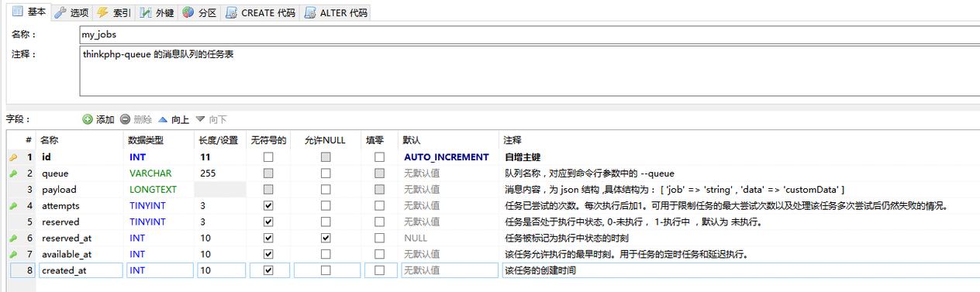Toggle 无符号的 checkbox for reserved row

(x=268, y=222)
